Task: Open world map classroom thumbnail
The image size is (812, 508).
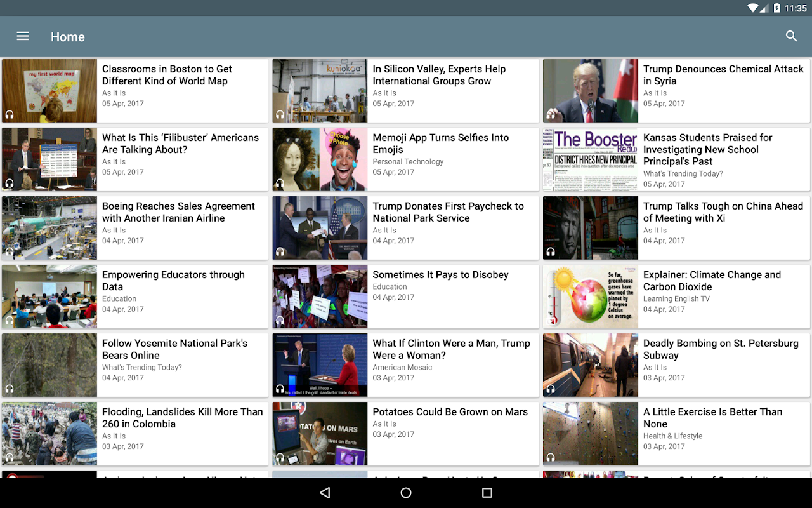Action: (49, 91)
